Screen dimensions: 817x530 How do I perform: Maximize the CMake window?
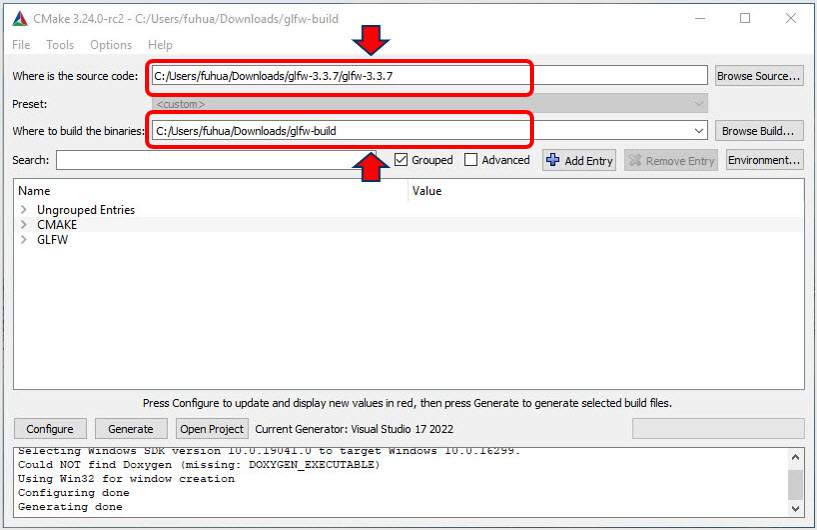coord(745,18)
